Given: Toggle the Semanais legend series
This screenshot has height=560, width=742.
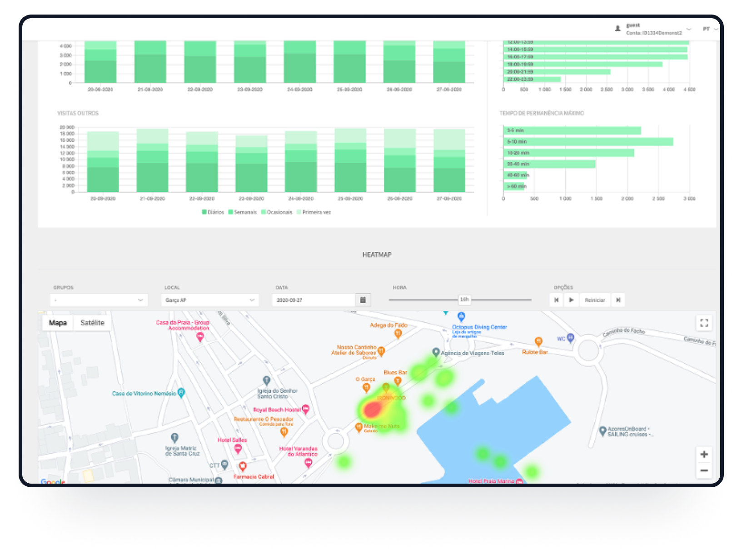Looking at the screenshot, I should (242, 212).
